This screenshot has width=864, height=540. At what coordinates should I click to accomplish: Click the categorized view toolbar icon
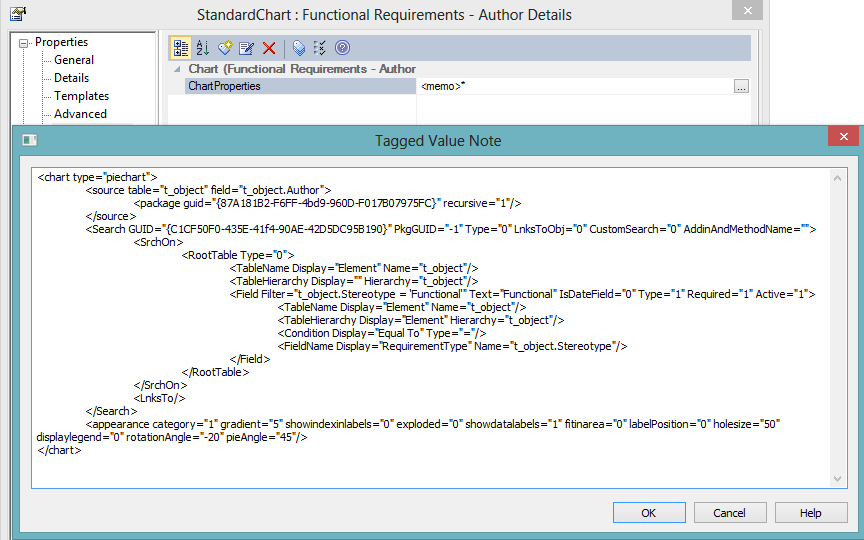tap(180, 48)
